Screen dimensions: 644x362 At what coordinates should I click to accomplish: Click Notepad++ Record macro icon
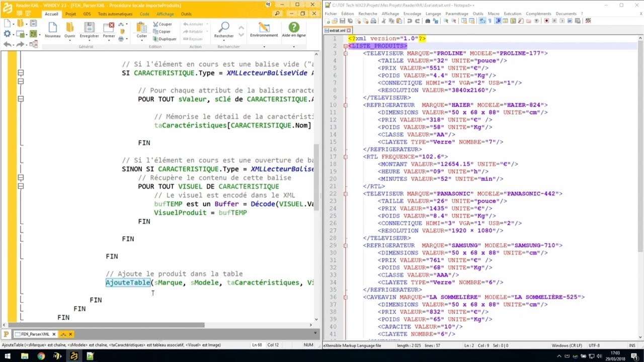(547, 21)
